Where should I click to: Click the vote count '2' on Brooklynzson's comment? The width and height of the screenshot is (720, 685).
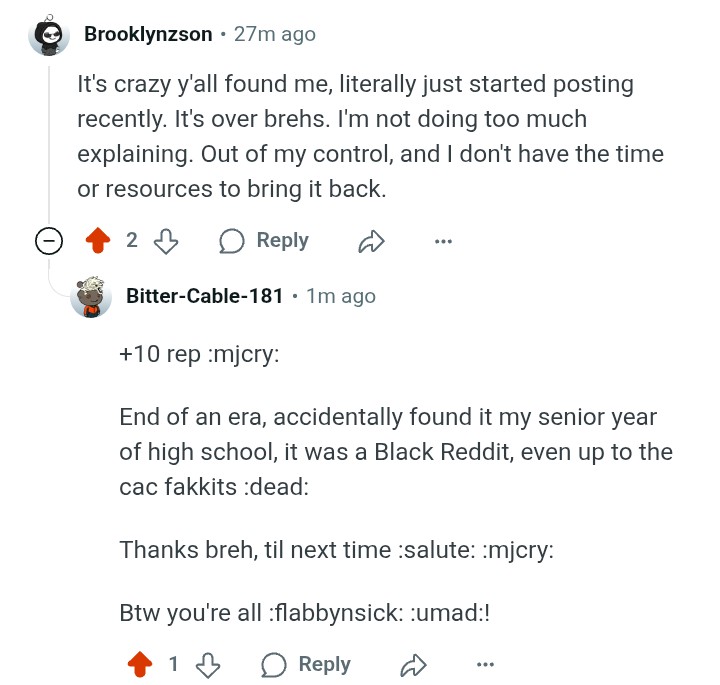coord(131,241)
